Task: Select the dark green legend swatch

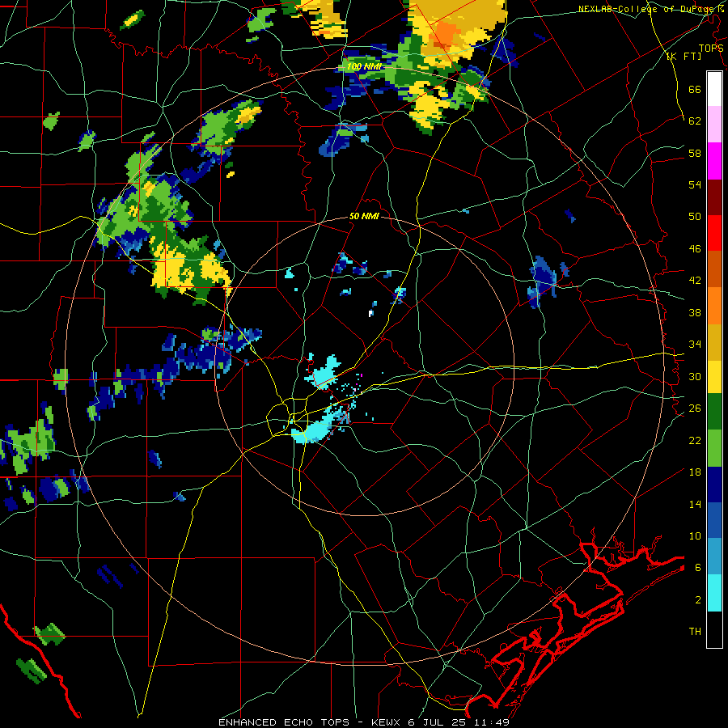Action: [714, 412]
